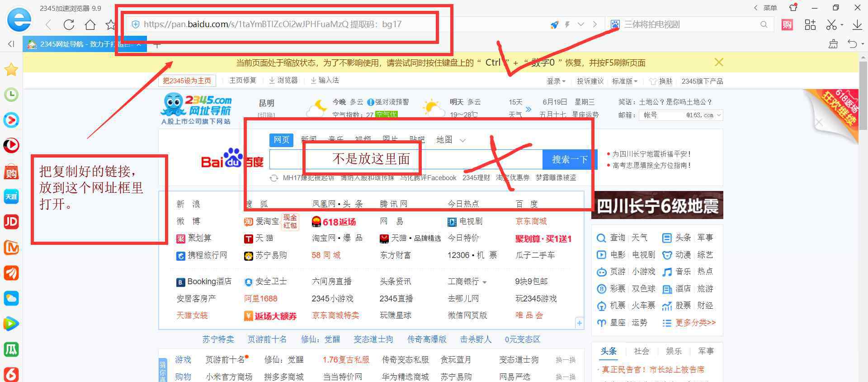Screen dimensions: 868x382
Task: Click the search magnifier in search box
Action: (x=764, y=24)
